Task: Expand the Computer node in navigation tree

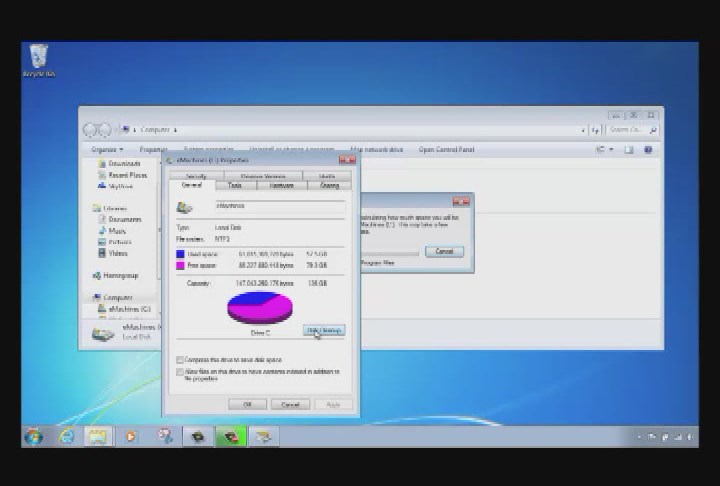Action: click(x=92, y=298)
